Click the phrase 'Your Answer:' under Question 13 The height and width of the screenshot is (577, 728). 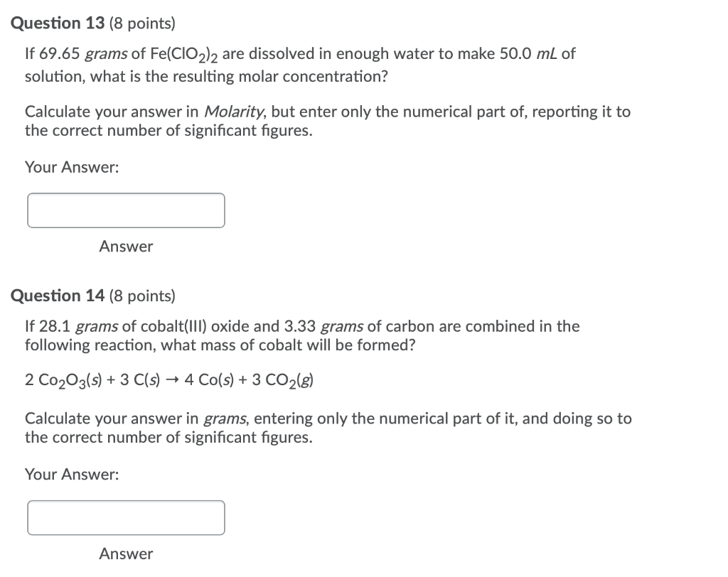(x=71, y=167)
